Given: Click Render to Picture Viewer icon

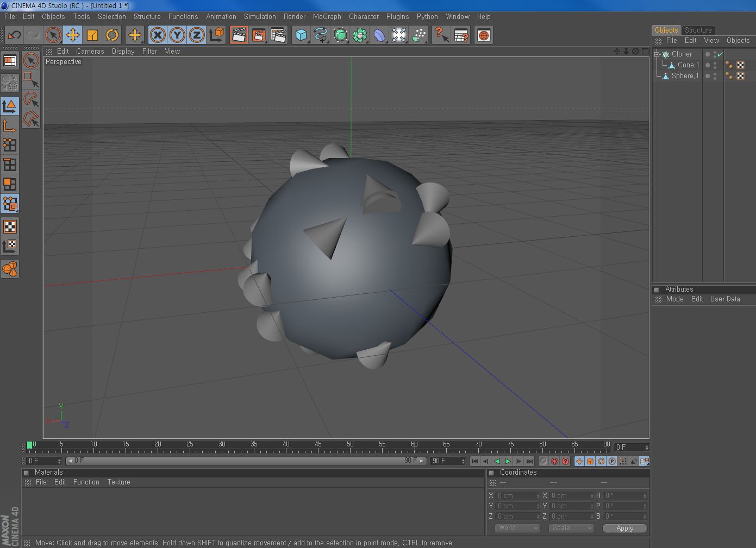Looking at the screenshot, I should pyautogui.click(x=259, y=35).
